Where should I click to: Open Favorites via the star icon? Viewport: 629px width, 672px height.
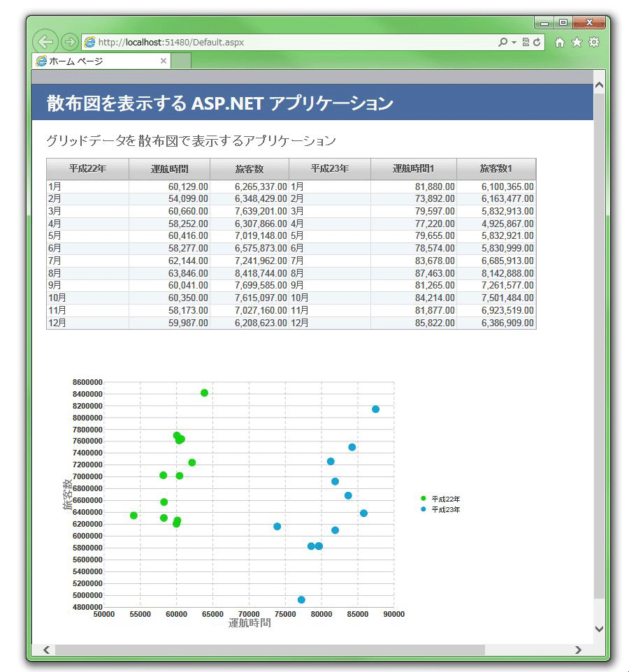[x=576, y=42]
